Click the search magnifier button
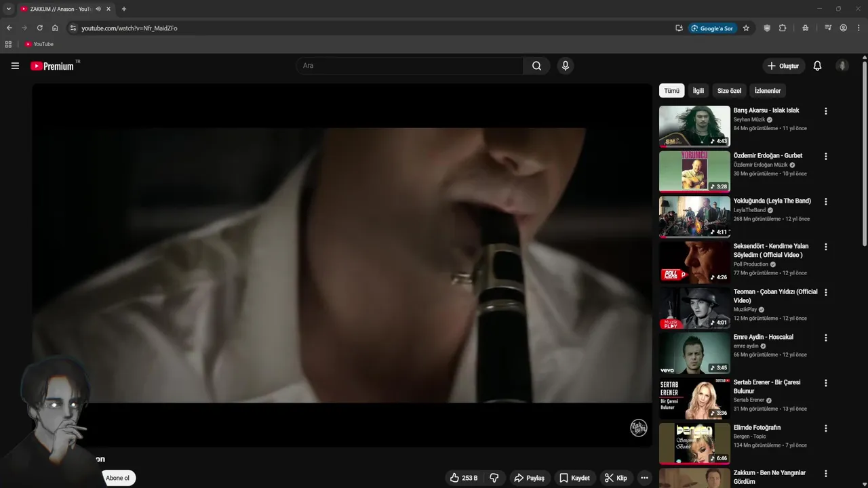 [536, 66]
